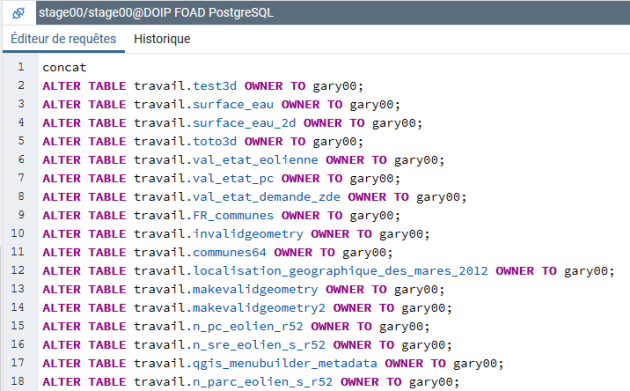This screenshot has width=630, height=391.
Task: Click table name toto3d in the query
Action: click(215, 141)
